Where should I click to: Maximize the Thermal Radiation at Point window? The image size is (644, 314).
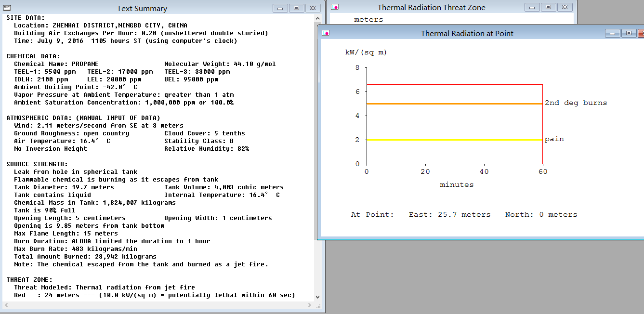pos(629,33)
